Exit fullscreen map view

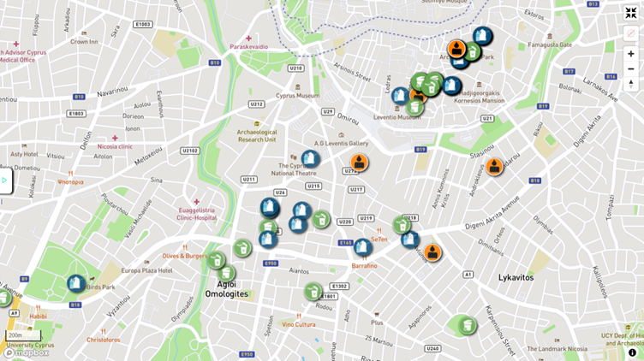point(631,13)
